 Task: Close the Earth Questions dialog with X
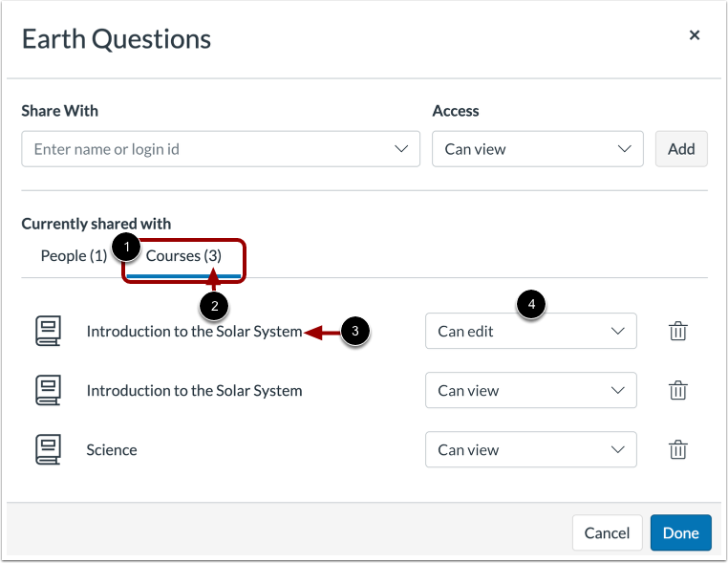(695, 35)
